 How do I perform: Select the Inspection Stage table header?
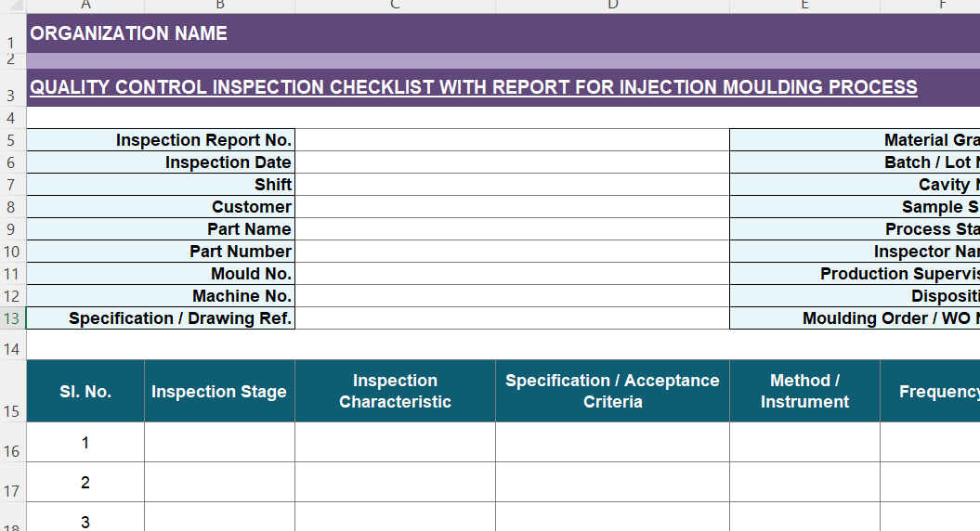[219, 392]
